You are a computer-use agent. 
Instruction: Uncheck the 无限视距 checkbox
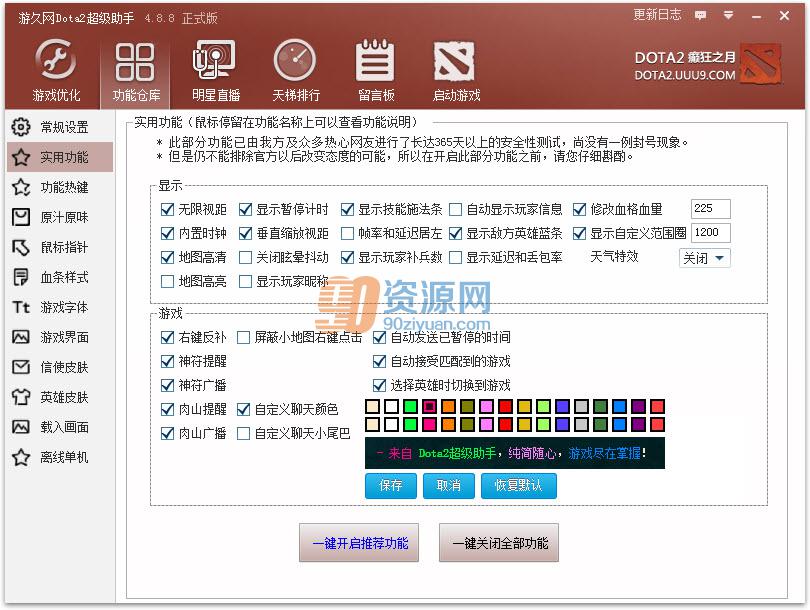(167, 209)
